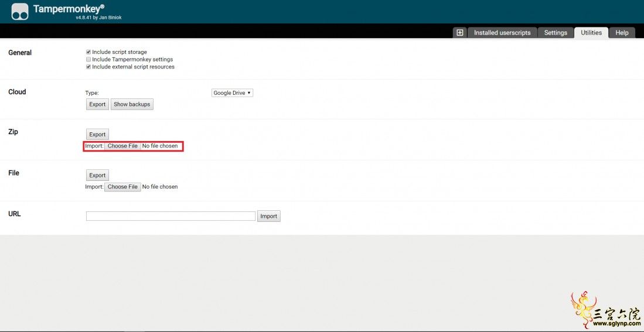The image size is (644, 332).
Task: Open the Settings tab
Action: pyautogui.click(x=556, y=33)
